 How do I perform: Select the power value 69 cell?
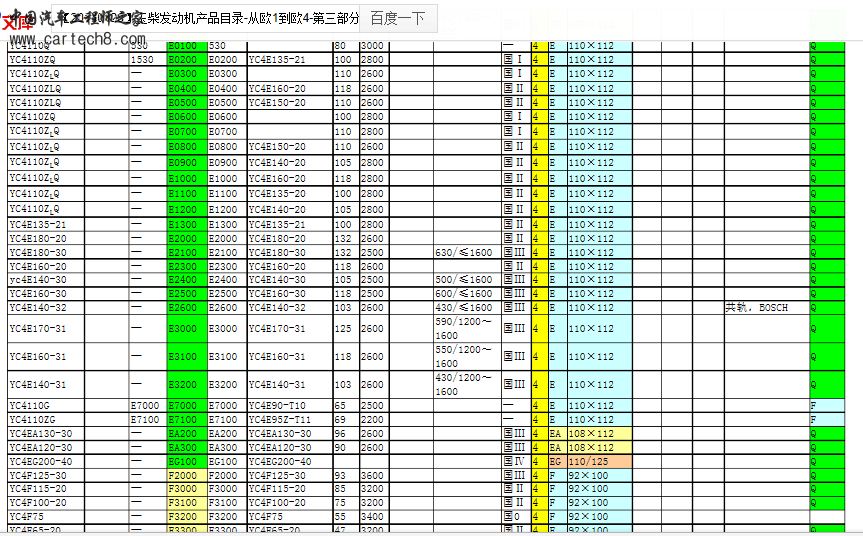pos(346,419)
